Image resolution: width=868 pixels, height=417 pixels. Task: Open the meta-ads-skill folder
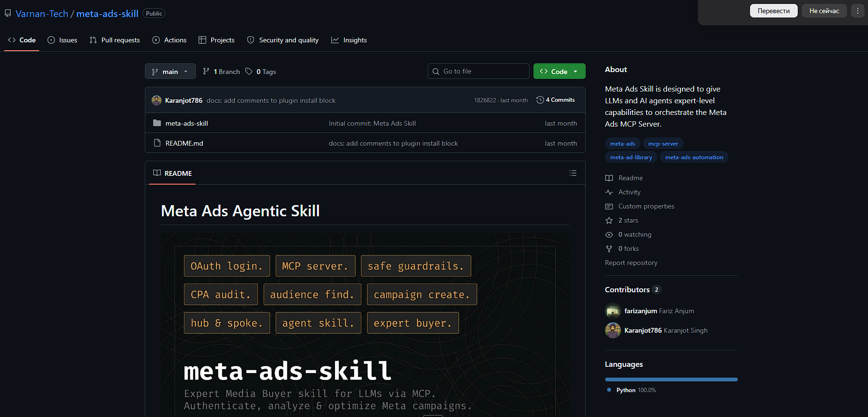click(187, 123)
